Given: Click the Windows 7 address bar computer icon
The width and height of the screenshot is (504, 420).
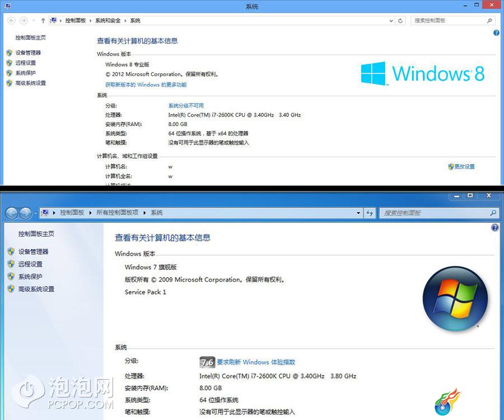Looking at the screenshot, I should (x=45, y=213).
